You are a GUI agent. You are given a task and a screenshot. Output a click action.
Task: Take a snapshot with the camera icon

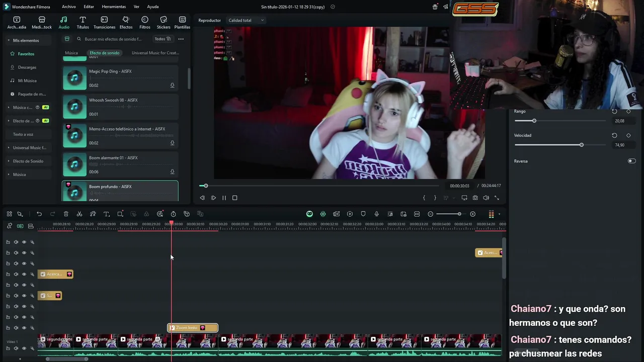[x=475, y=198]
